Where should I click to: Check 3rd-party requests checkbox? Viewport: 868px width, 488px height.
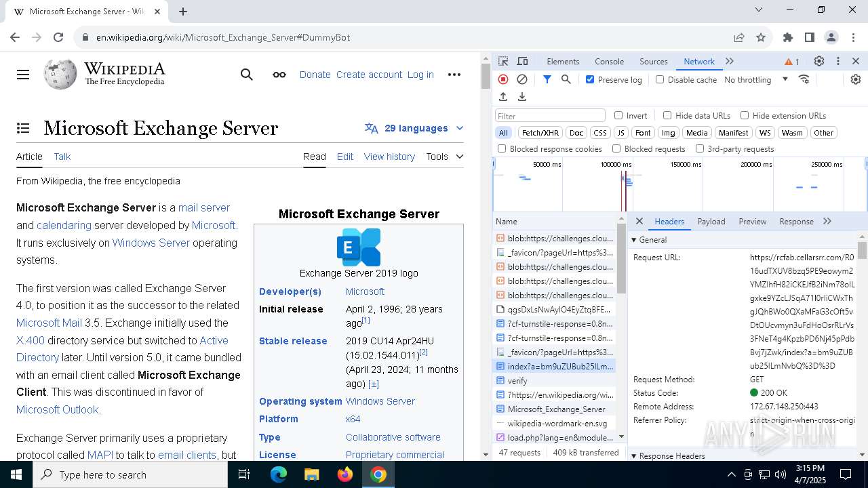[700, 148]
